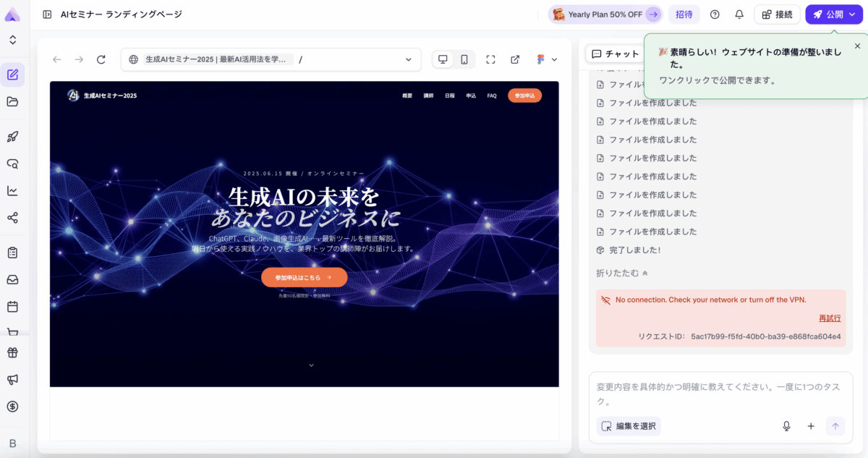The height and width of the screenshot is (458, 868).
Task: Click 概要 in the preview site nav
Action: pos(407,96)
